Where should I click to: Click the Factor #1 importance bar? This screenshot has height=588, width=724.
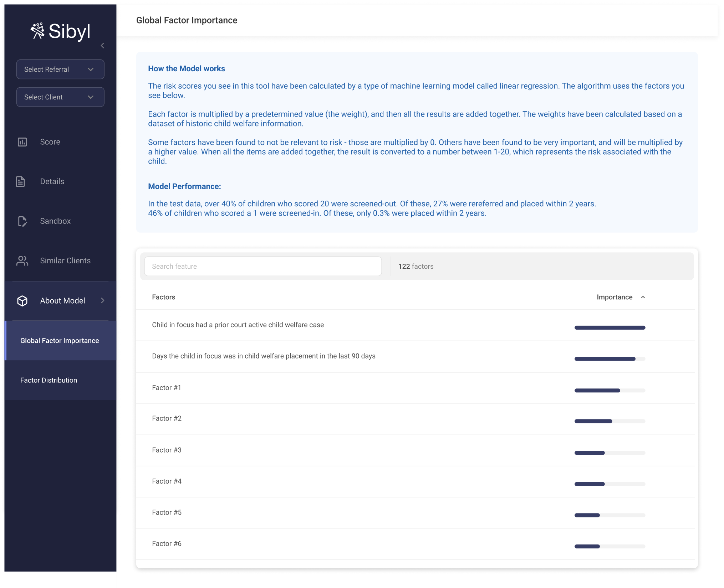610,391
